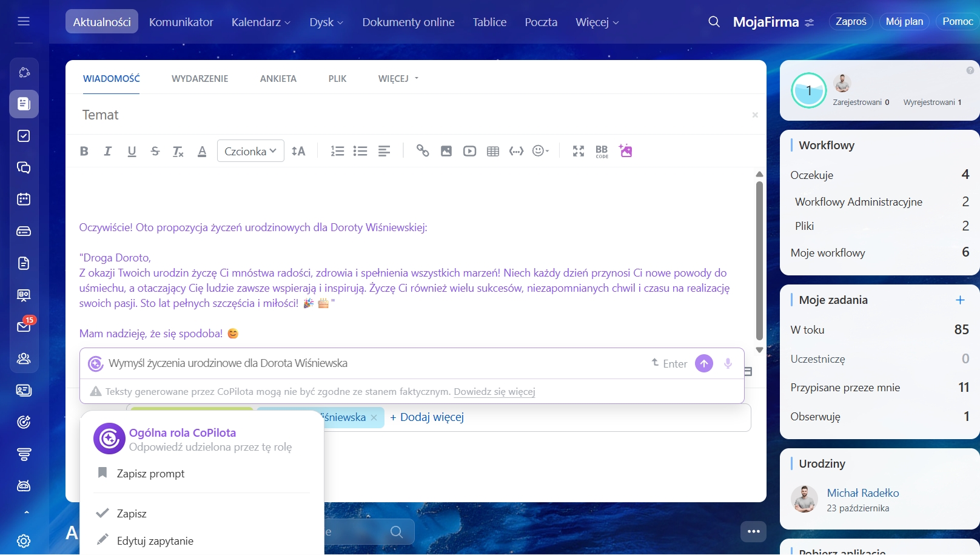
Task: Open the text color picker
Action: 202,152
